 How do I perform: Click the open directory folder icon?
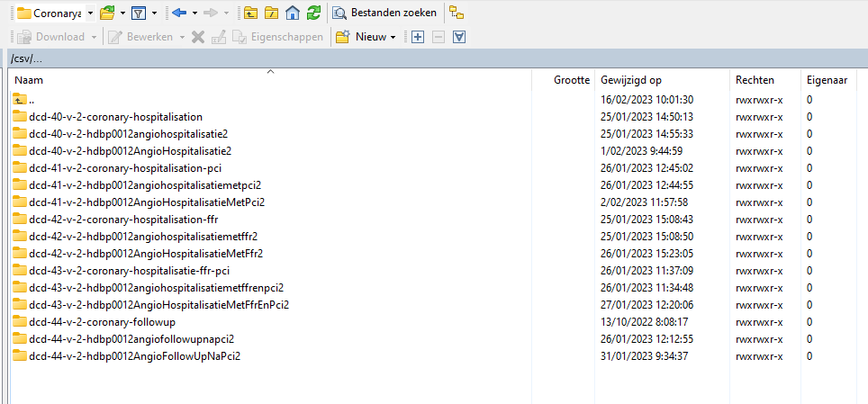click(x=106, y=13)
